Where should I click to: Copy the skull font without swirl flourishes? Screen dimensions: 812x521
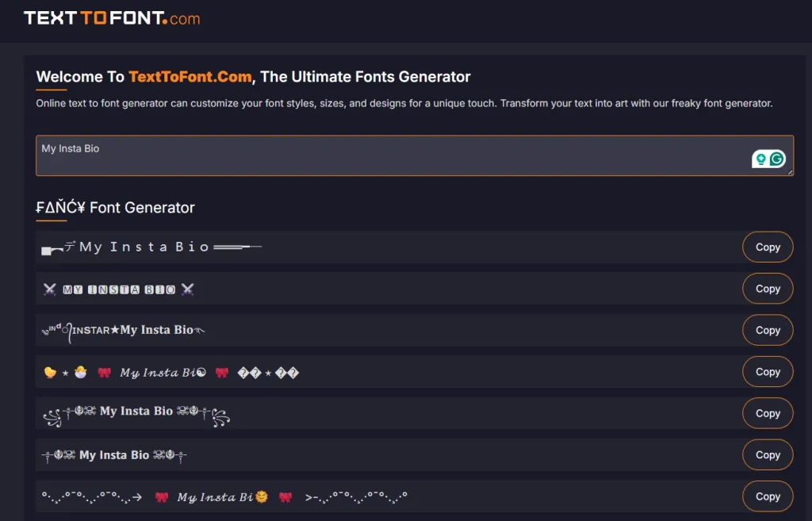pos(768,455)
